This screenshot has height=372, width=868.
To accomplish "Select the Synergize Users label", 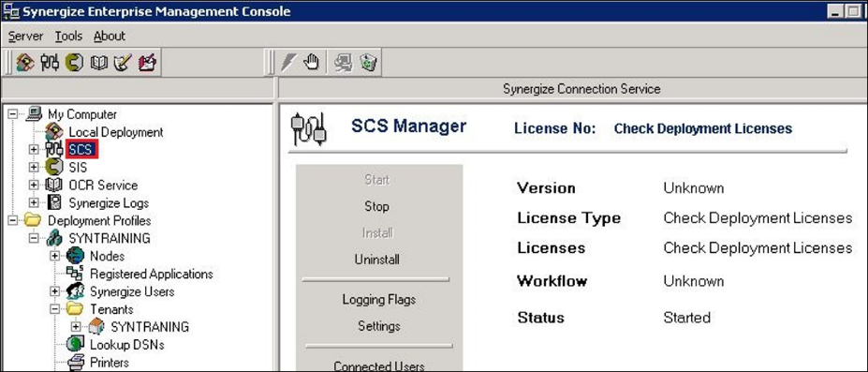I will click(132, 291).
